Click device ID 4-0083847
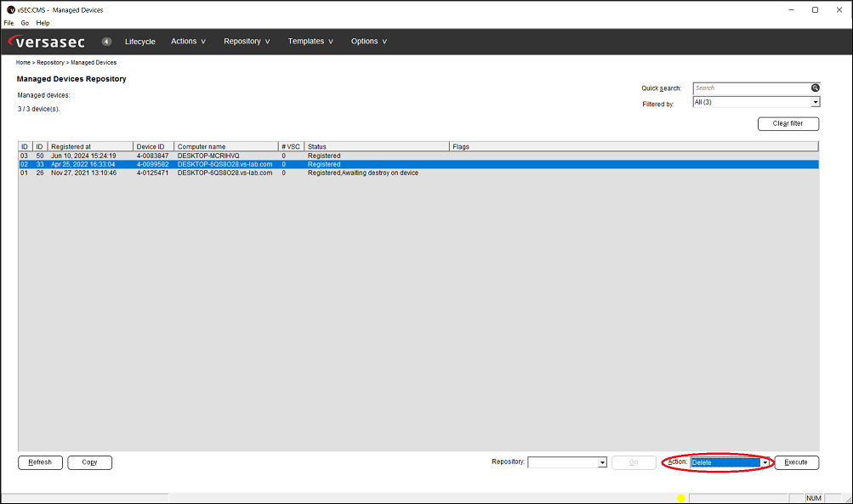Screen dimensions: 853x504 (x=152, y=156)
